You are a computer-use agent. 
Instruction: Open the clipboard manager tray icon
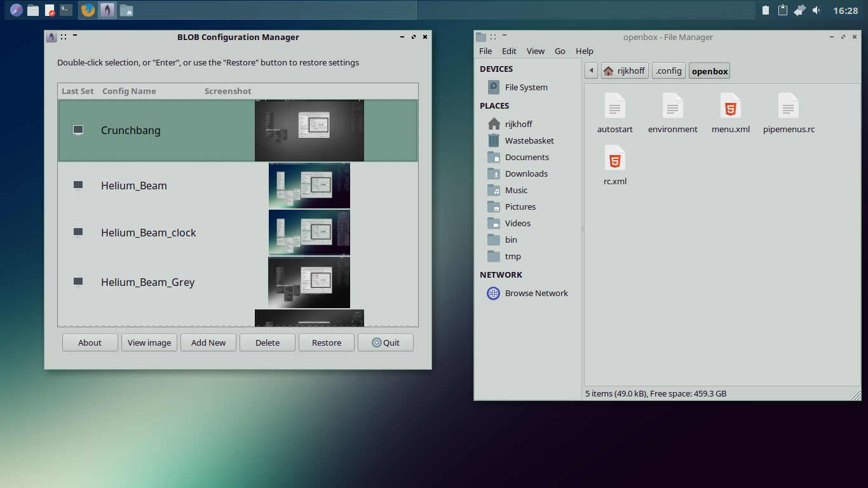coord(783,10)
